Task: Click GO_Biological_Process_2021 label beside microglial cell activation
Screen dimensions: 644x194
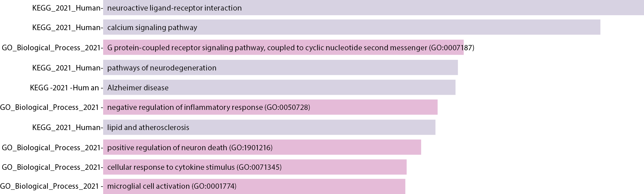Action: click(50, 186)
